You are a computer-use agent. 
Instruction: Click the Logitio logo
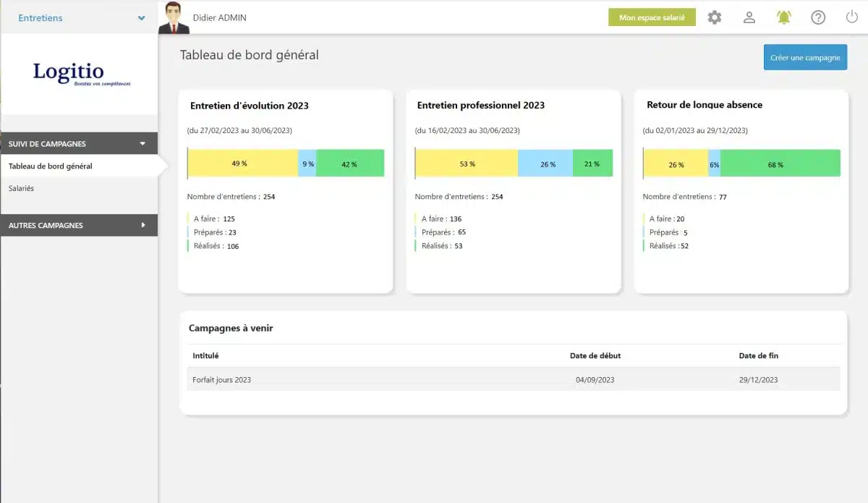(x=78, y=74)
